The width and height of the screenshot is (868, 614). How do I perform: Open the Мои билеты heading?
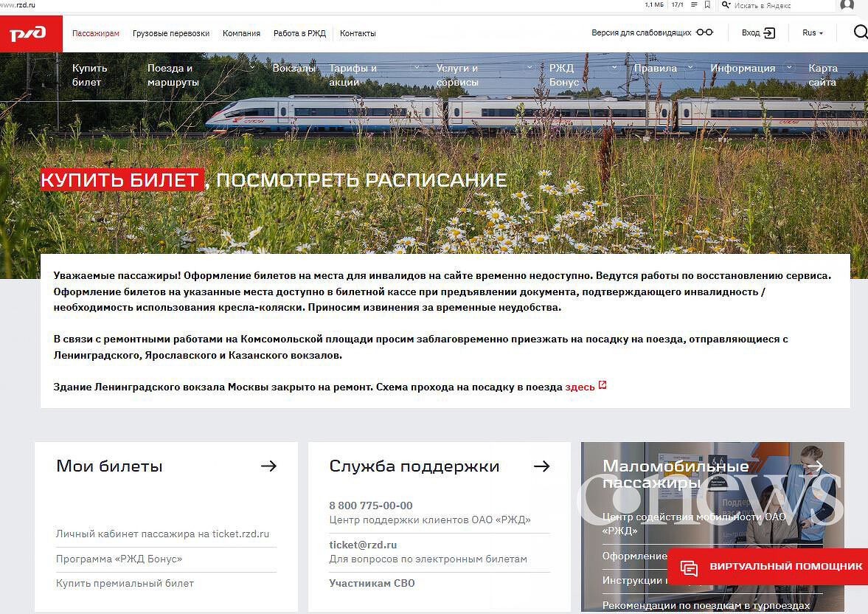point(110,466)
